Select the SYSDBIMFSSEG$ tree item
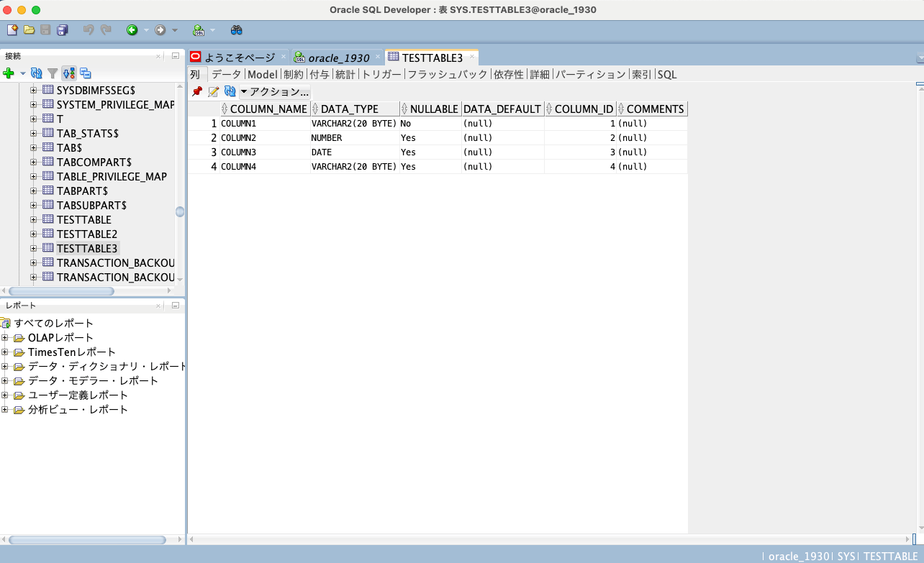This screenshot has height=563, width=924. tap(96, 90)
